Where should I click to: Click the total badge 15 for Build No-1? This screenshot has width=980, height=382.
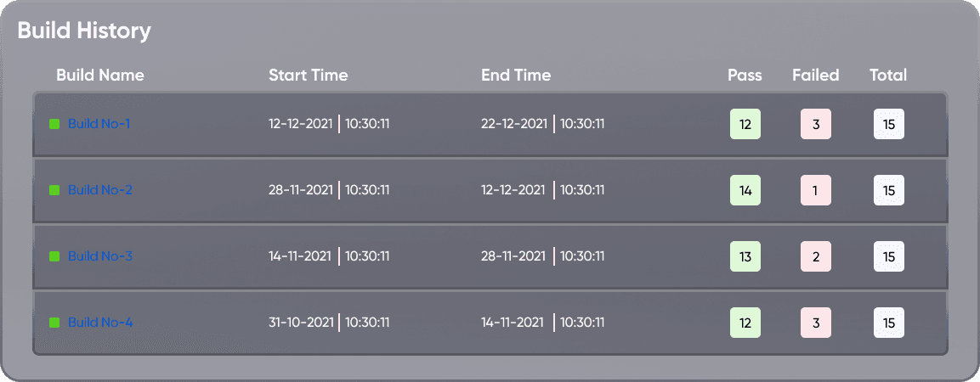889,124
